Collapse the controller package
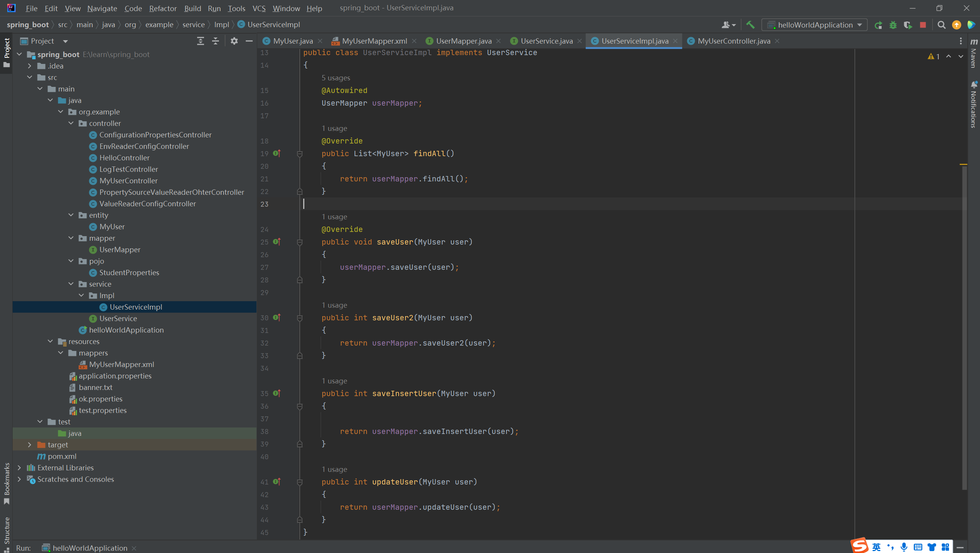The width and height of the screenshot is (980, 553). pos(71,123)
